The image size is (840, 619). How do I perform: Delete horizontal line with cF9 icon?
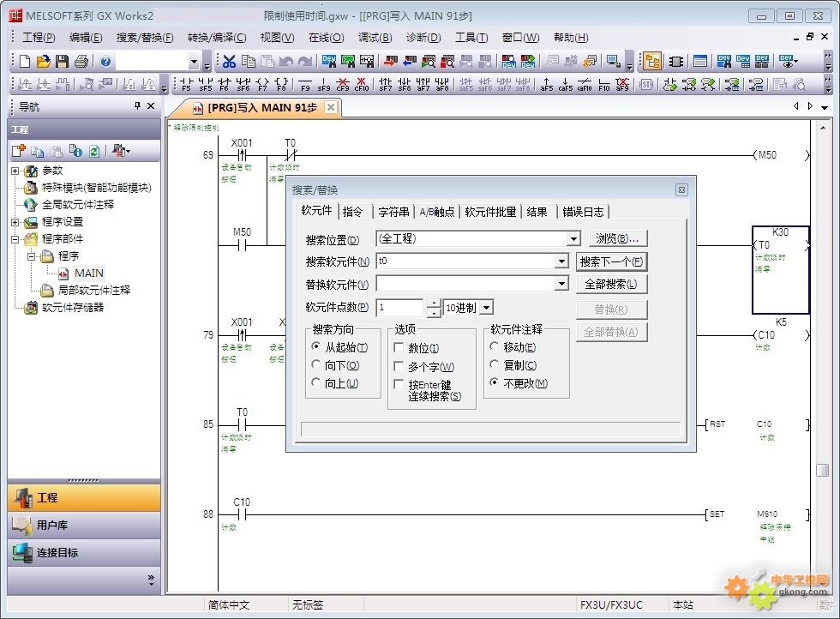point(343,85)
